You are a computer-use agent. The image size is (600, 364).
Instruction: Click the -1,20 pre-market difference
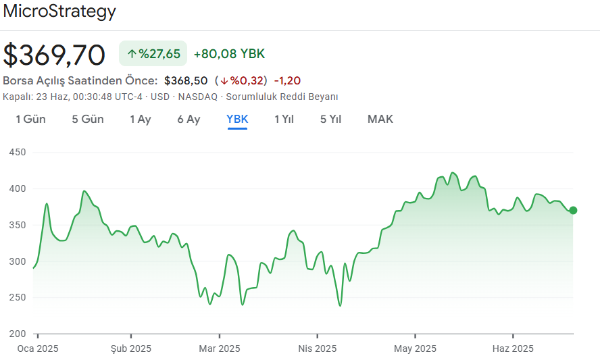[x=287, y=80]
